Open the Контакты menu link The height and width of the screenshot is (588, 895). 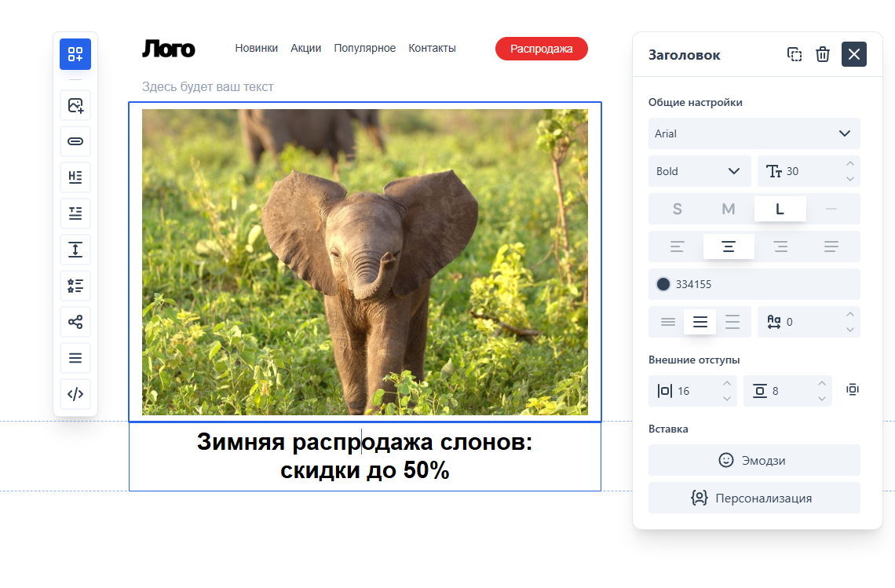click(432, 48)
